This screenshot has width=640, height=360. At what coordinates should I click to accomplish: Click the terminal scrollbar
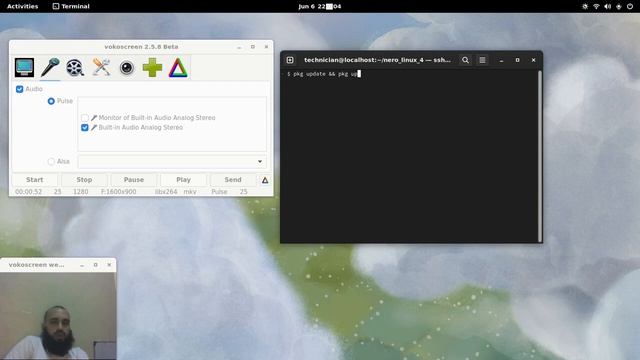(x=540, y=156)
